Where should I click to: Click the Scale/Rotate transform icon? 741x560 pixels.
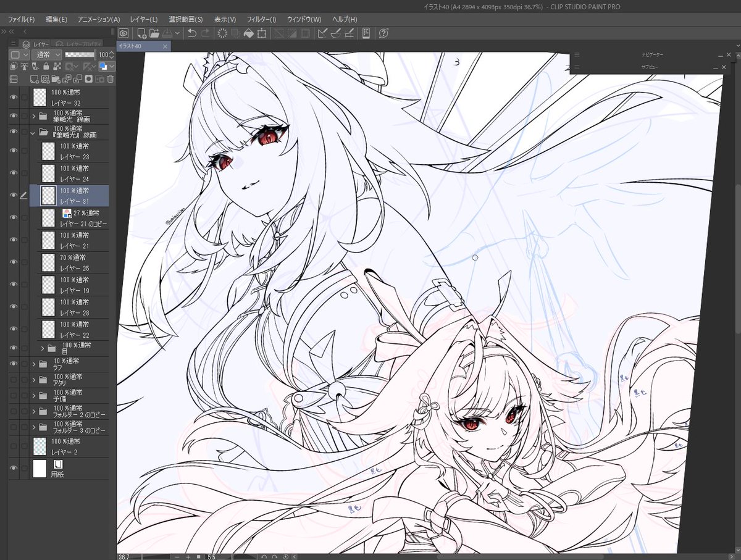click(x=262, y=33)
